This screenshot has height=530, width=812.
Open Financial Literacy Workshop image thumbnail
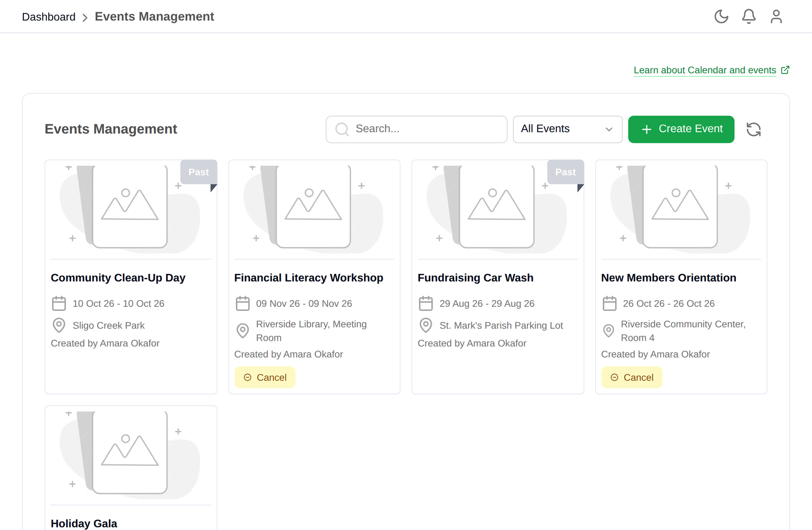click(314, 209)
